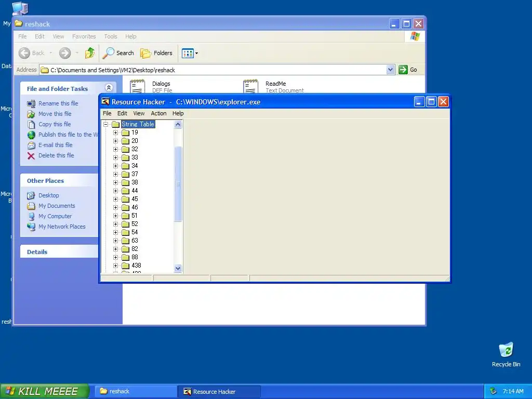Collapse the String Table tree node
Screen dimensions: 532x399
pyautogui.click(x=106, y=124)
